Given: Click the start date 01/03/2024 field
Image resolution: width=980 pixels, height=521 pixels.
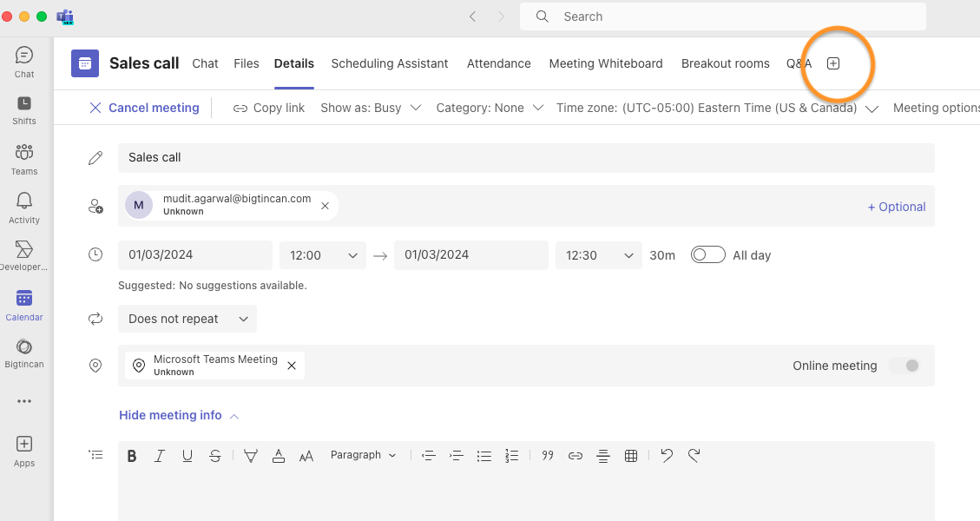Looking at the screenshot, I should coord(195,254).
